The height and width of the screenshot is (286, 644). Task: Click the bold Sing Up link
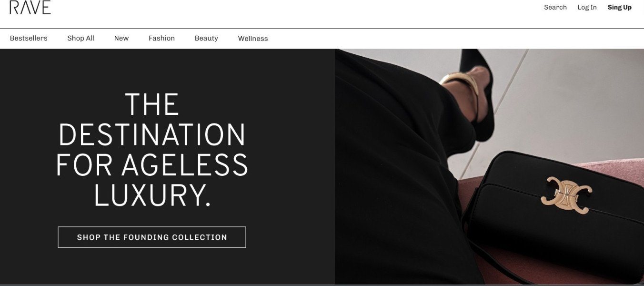[619, 7]
